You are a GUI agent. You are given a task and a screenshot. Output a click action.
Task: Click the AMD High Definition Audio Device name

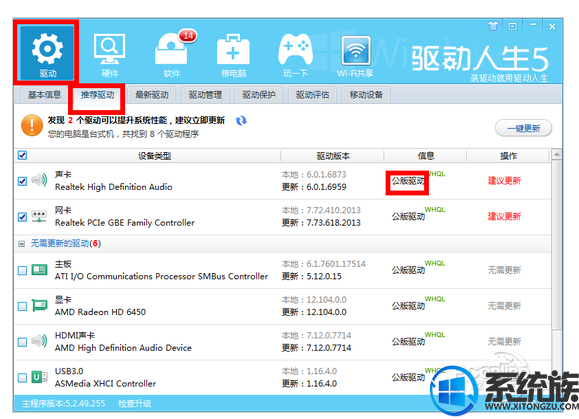123,348
